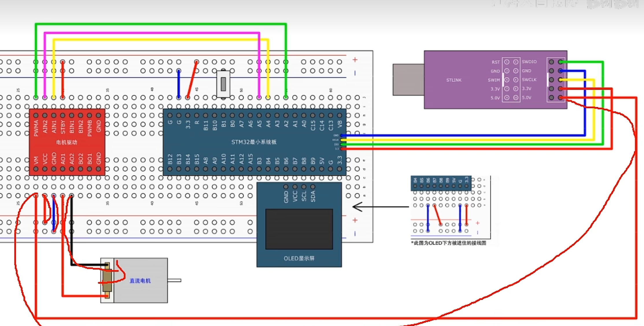This screenshot has width=644, height=326.
Task: Click the STM32 minimum system board label
Action: pyautogui.click(x=254, y=142)
